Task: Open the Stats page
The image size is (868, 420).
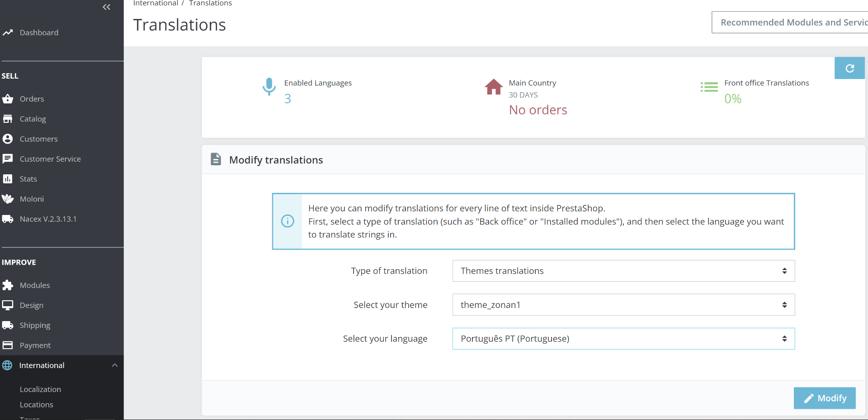Action: [28, 179]
